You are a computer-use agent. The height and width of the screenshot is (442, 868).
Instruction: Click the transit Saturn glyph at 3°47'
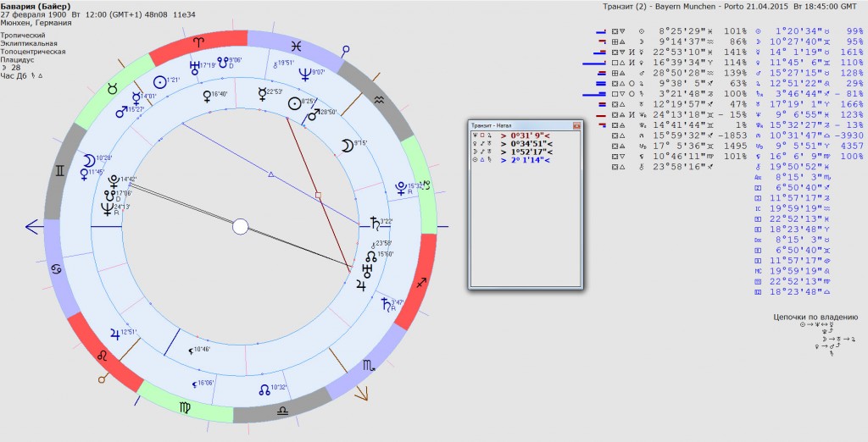tap(386, 304)
